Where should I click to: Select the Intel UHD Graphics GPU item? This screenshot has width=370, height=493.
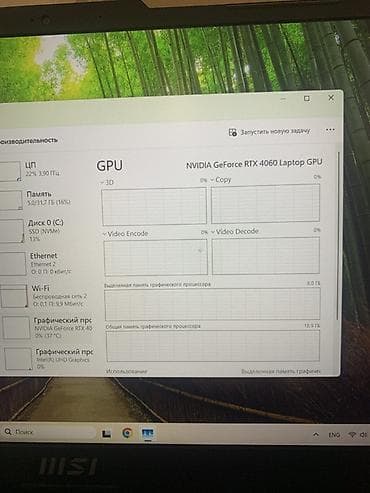pos(48,359)
